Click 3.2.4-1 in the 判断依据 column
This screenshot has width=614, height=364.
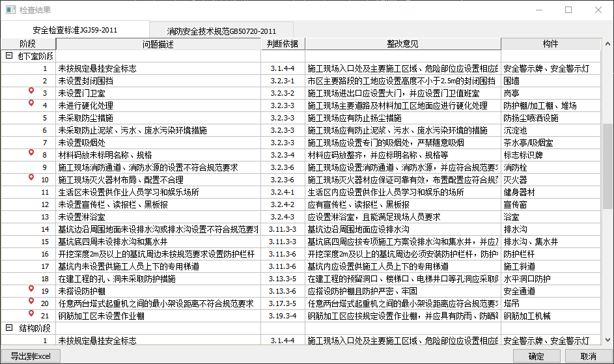[283, 192]
